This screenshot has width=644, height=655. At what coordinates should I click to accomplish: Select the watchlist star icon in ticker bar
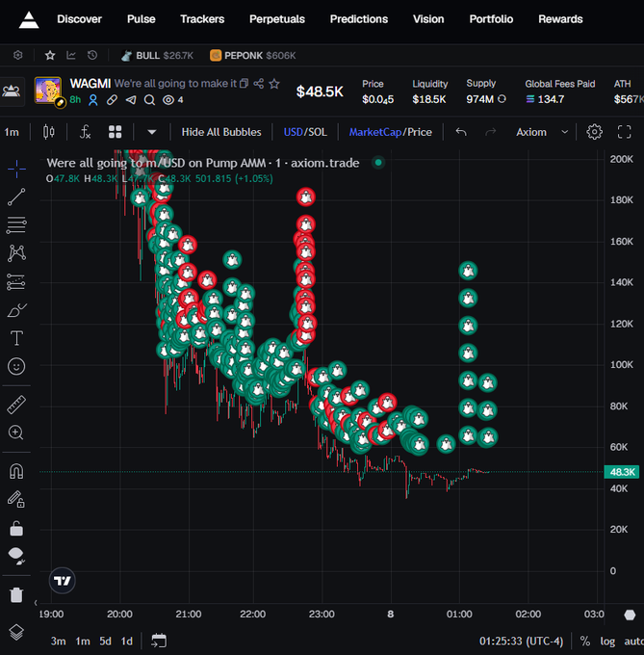point(50,55)
